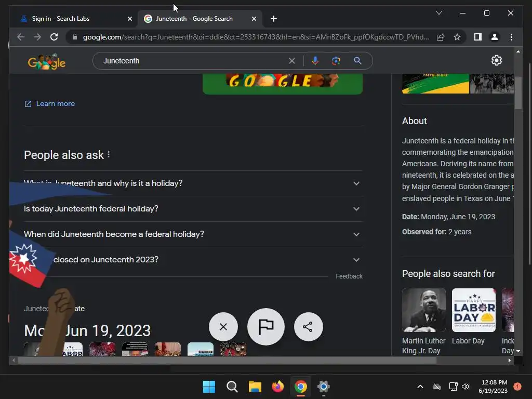Image resolution: width=532 pixels, height=399 pixels.
Task: Click the flag button in overlay
Action: 266,327
